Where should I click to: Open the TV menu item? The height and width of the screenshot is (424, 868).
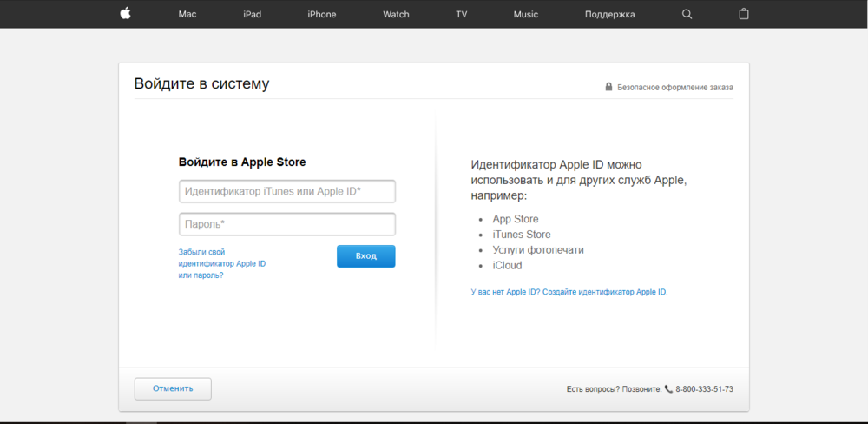click(462, 15)
